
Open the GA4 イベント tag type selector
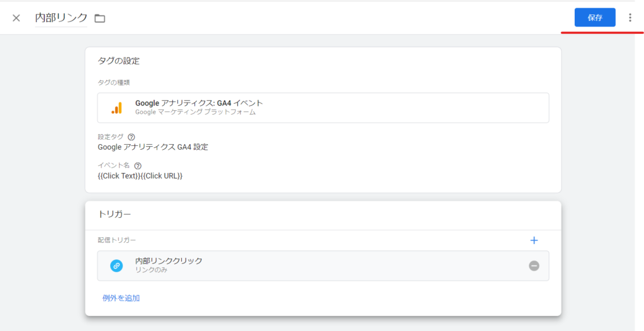tap(323, 108)
